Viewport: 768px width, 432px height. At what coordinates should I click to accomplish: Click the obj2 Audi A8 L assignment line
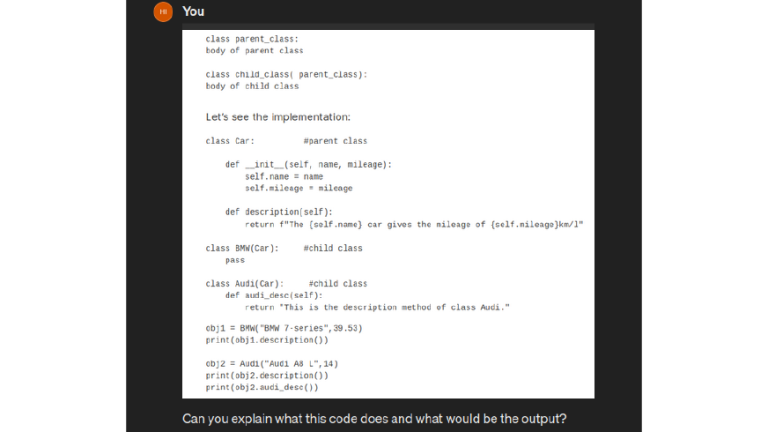(x=272, y=363)
